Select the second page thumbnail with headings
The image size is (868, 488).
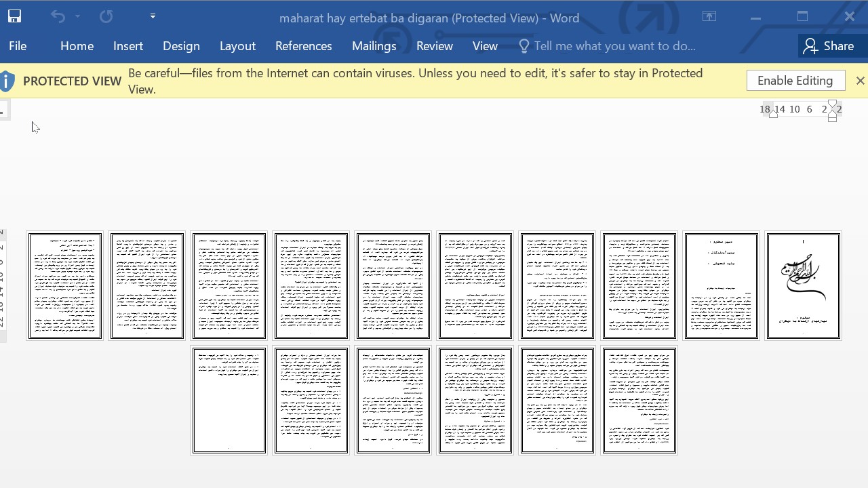(x=721, y=285)
